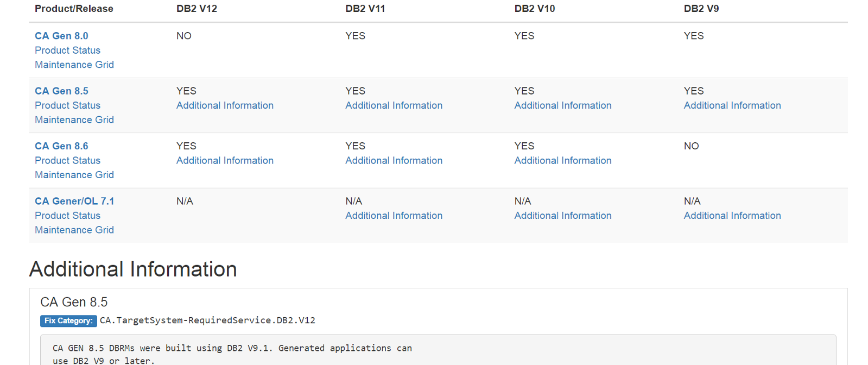The image size is (868, 365).
Task: Select the YES cell for CA Gen 8.0 DB2 V10
Action: 524,36
